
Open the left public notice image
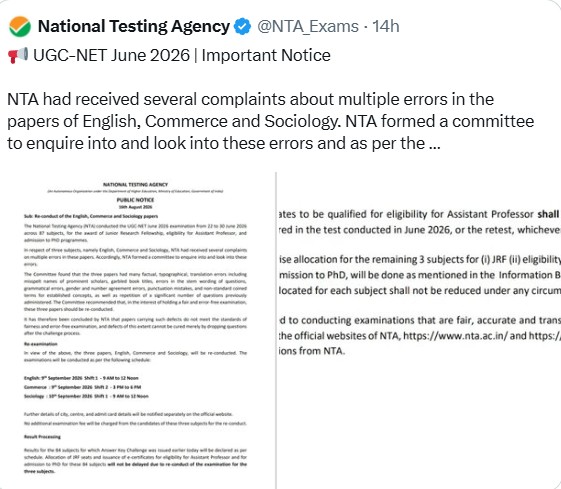(137, 331)
